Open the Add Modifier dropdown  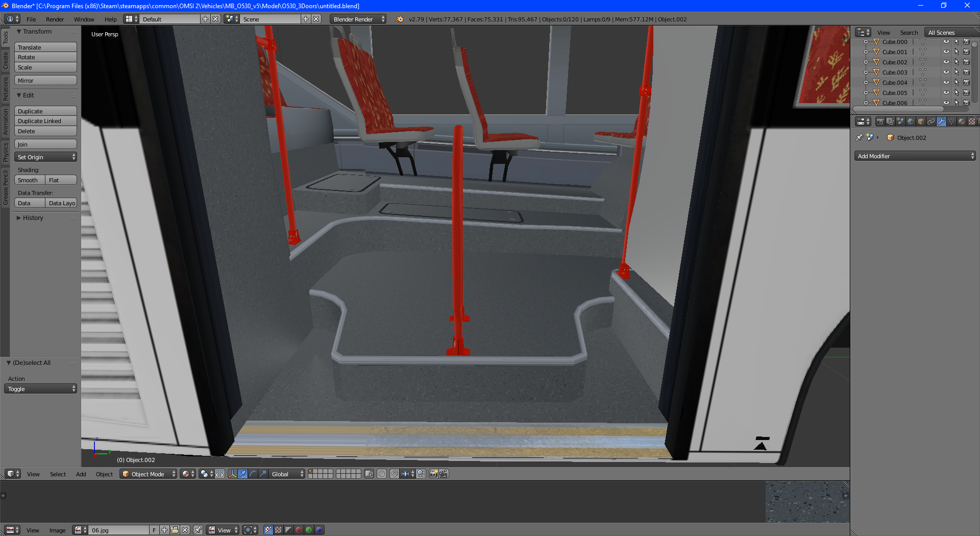tap(915, 156)
